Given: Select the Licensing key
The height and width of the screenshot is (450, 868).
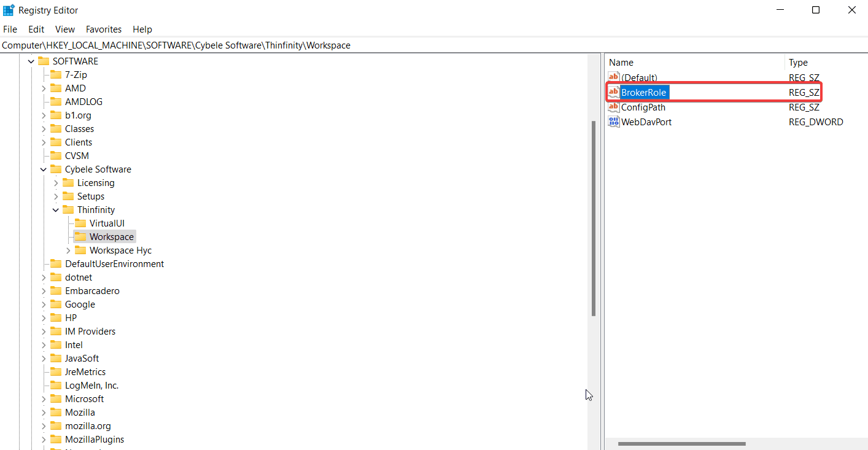Looking at the screenshot, I should tap(96, 183).
